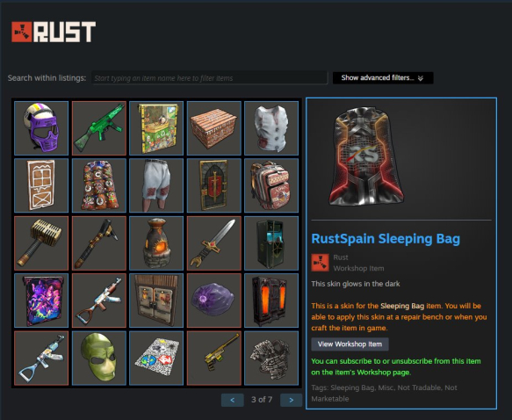
Task: Click the View Workshop Item button
Action: click(350, 344)
